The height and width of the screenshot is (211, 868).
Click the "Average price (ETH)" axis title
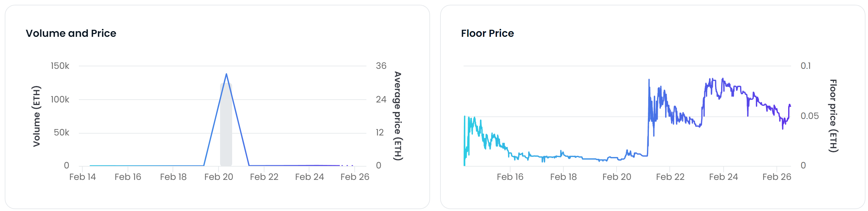click(398, 116)
